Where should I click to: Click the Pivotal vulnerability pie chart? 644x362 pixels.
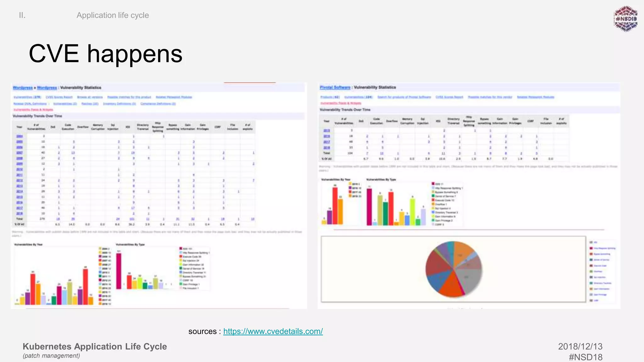(453, 269)
